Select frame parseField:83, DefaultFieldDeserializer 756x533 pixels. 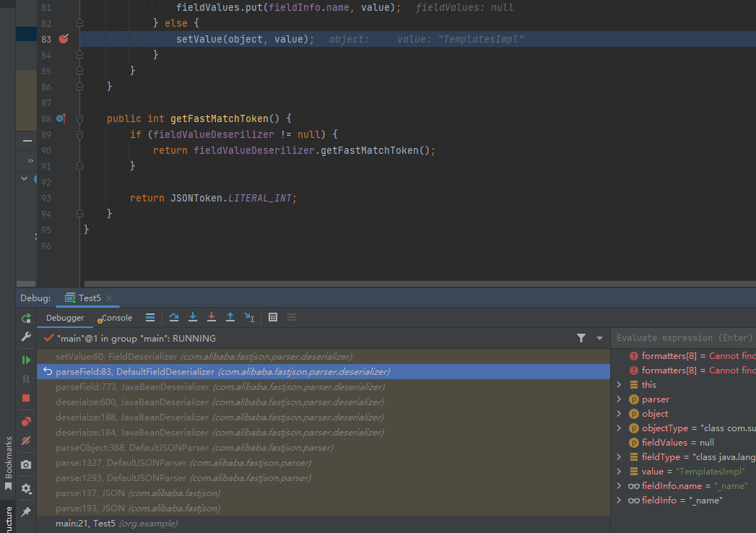pos(323,371)
